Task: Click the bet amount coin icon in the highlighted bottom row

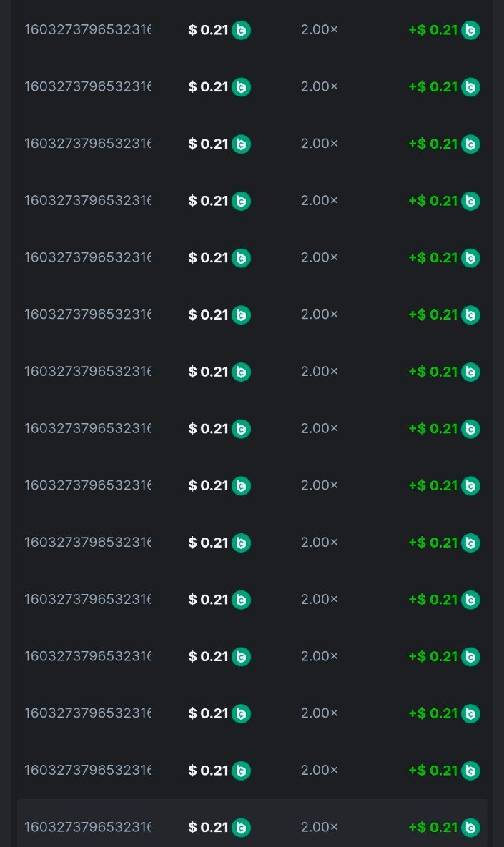Action: (x=241, y=828)
